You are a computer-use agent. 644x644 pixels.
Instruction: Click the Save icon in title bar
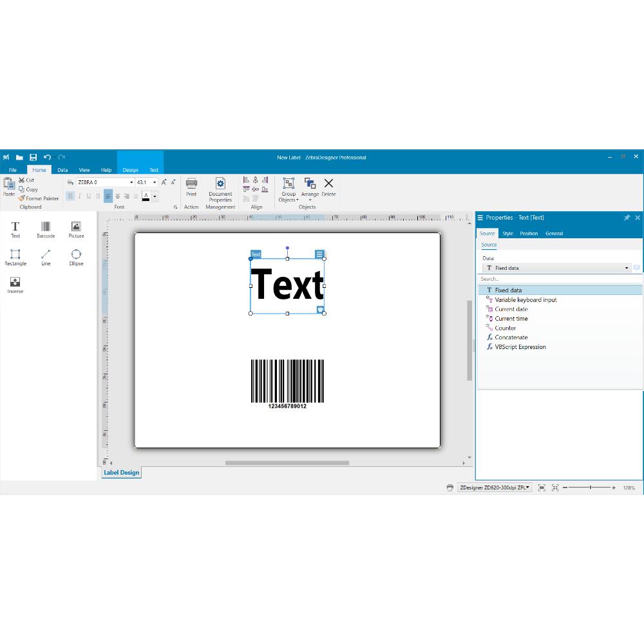[33, 157]
